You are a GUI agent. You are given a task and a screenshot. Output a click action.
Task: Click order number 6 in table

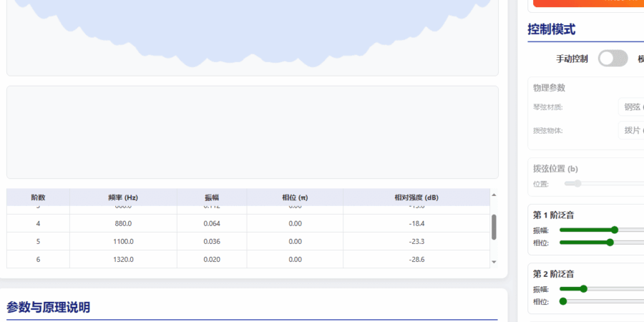[38, 260]
